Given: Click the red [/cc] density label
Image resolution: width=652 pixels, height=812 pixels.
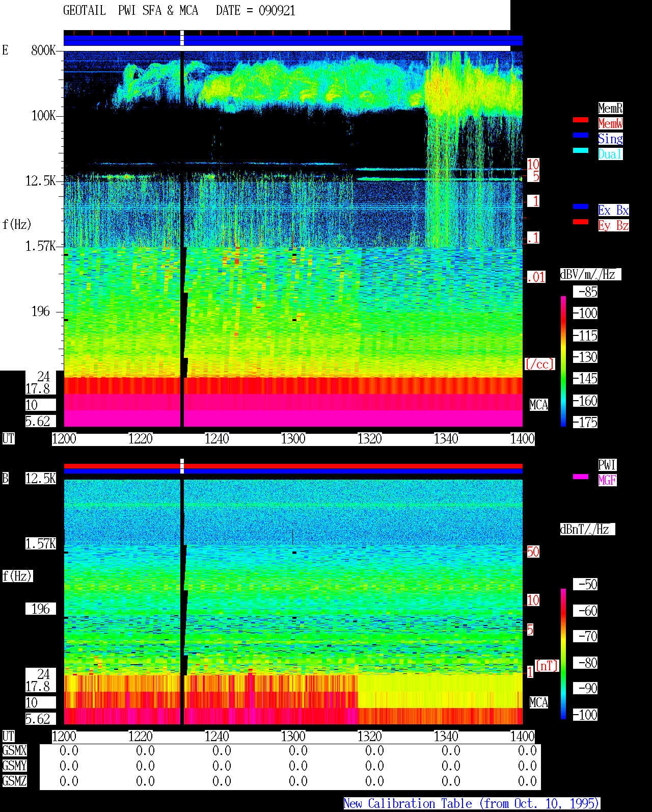Looking at the screenshot, I should pos(539,364).
